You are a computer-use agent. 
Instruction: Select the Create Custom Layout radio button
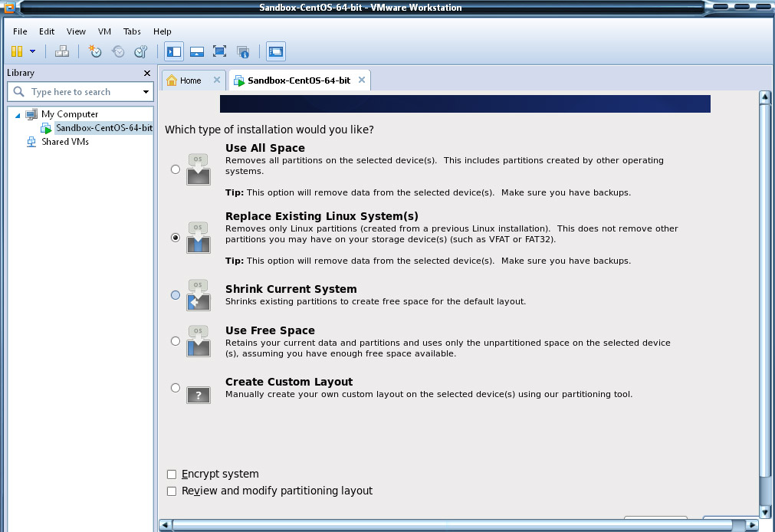tap(176, 388)
